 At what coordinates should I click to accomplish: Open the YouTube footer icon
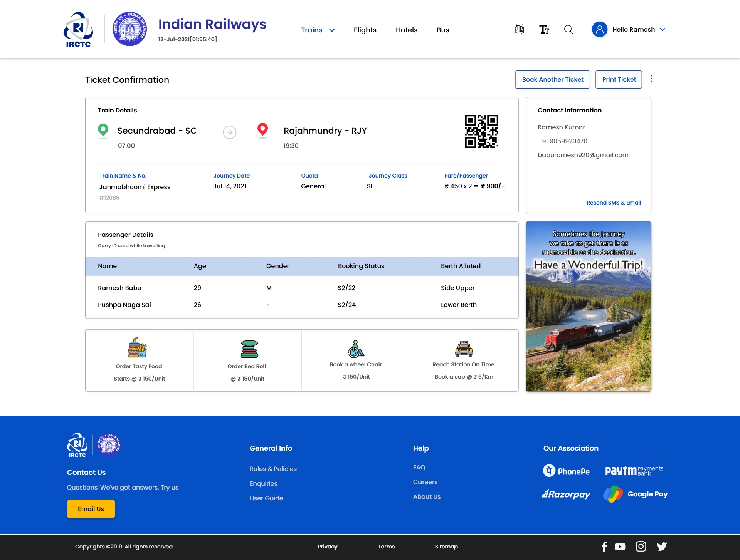(x=620, y=547)
